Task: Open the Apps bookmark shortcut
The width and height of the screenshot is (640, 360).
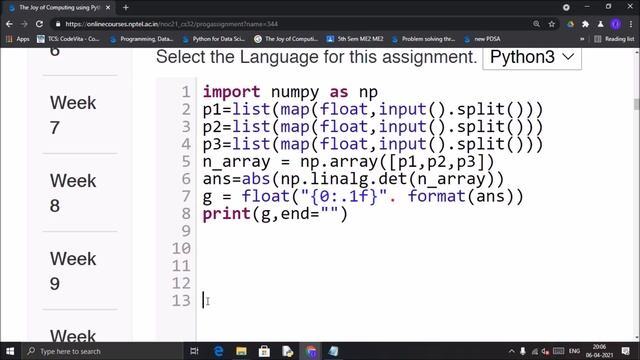Action: click(x=18, y=39)
